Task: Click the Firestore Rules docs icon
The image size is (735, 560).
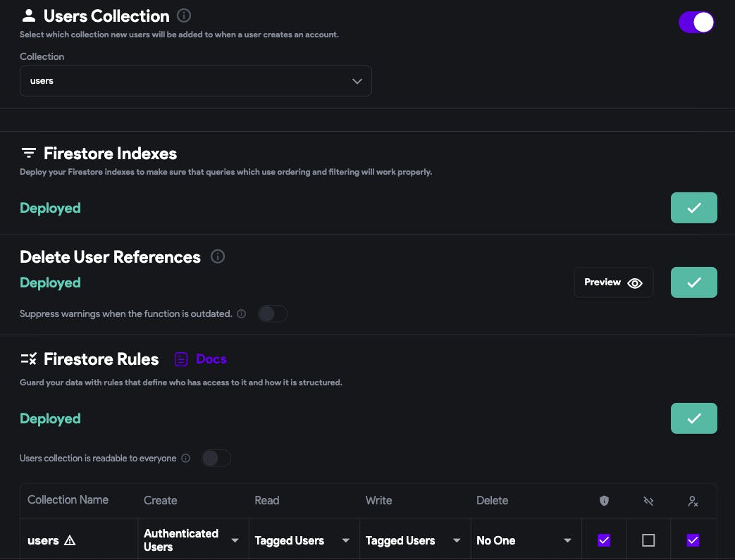Action: 181,359
